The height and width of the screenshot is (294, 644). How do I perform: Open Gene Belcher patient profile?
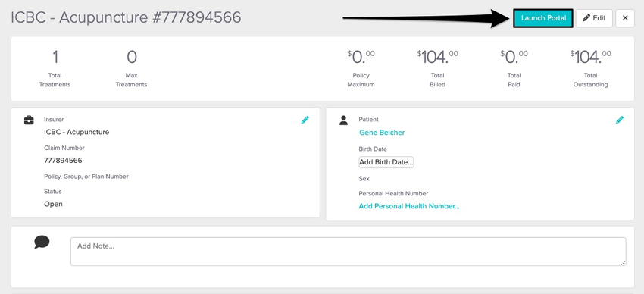(382, 133)
